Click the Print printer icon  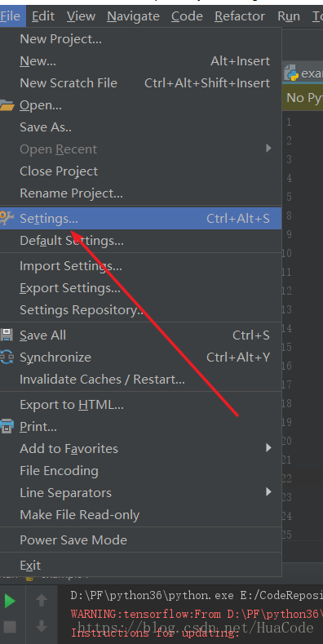click(7, 426)
